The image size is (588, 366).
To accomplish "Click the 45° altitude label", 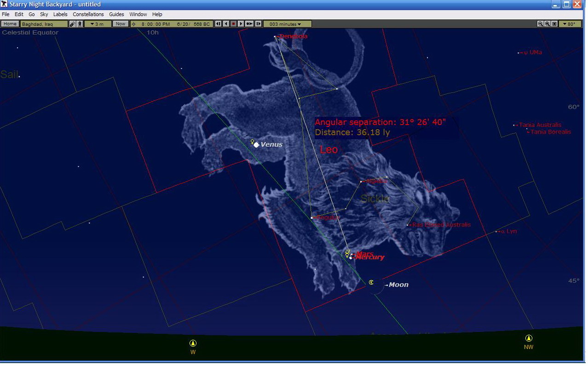I will (574, 281).
